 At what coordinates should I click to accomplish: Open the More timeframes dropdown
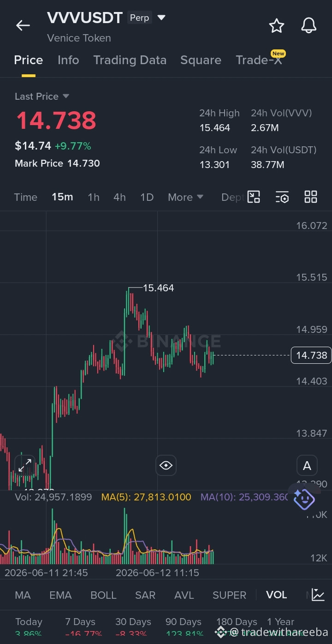(x=186, y=197)
